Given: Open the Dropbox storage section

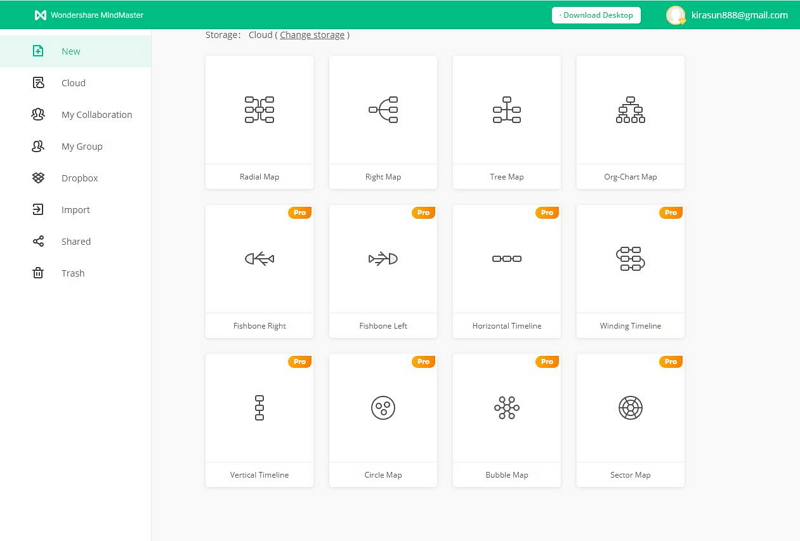Looking at the screenshot, I should (79, 178).
